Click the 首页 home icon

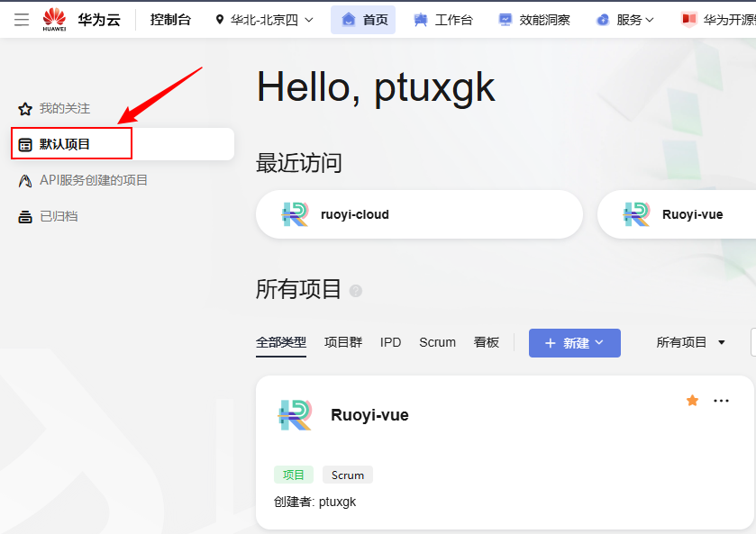[348, 19]
